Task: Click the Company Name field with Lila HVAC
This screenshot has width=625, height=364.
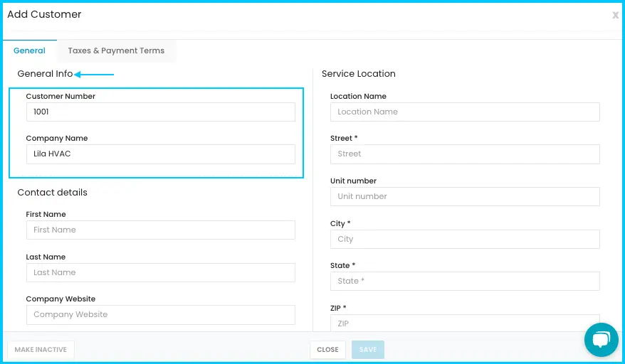Action: (x=161, y=154)
